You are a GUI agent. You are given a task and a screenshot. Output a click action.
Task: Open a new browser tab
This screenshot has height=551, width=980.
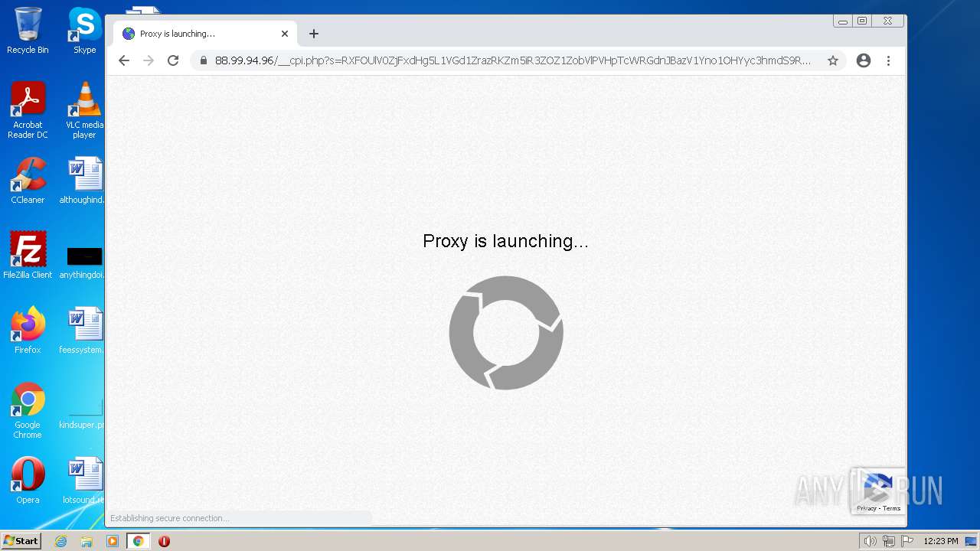pos(314,34)
